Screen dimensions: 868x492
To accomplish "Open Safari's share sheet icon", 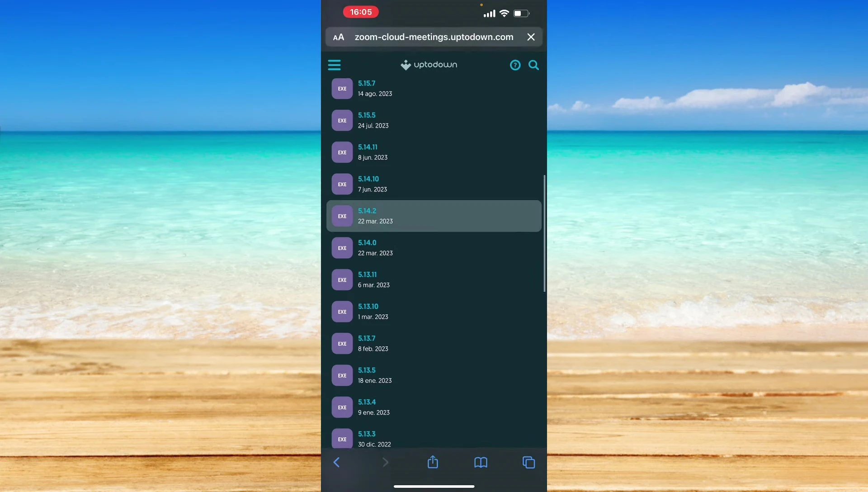I will 433,462.
